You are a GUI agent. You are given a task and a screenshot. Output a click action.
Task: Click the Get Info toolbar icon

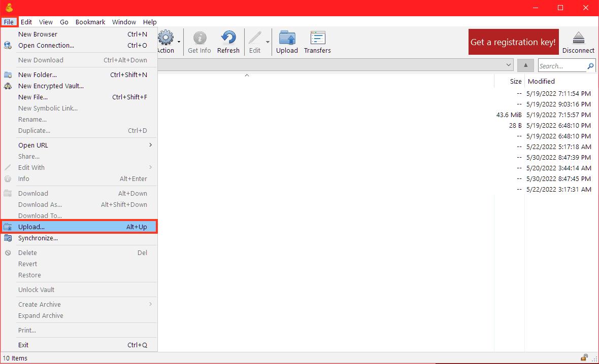point(199,39)
